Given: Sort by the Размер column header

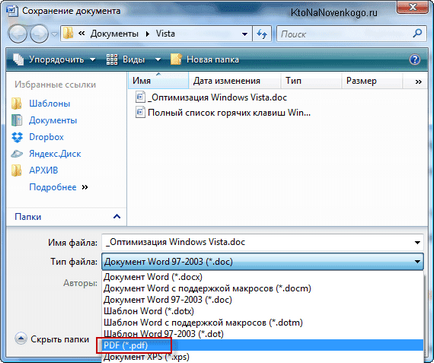Looking at the screenshot, I should [x=372, y=81].
